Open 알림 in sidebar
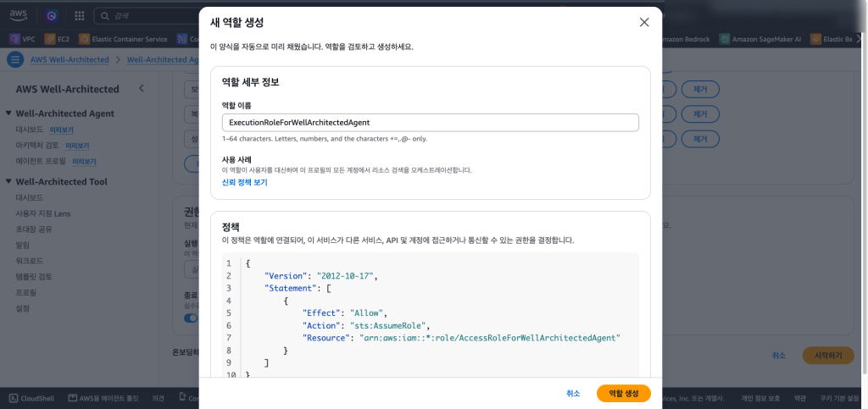Screen dimensions: 868x409 (23, 245)
